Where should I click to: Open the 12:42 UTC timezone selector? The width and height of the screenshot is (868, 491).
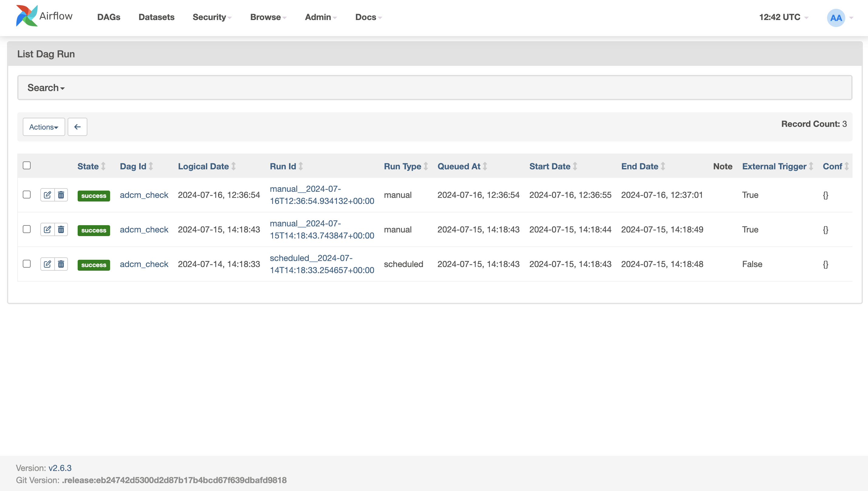pyautogui.click(x=780, y=17)
